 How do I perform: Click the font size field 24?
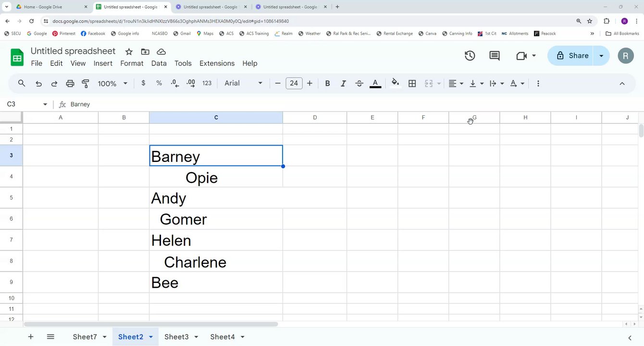(x=294, y=83)
